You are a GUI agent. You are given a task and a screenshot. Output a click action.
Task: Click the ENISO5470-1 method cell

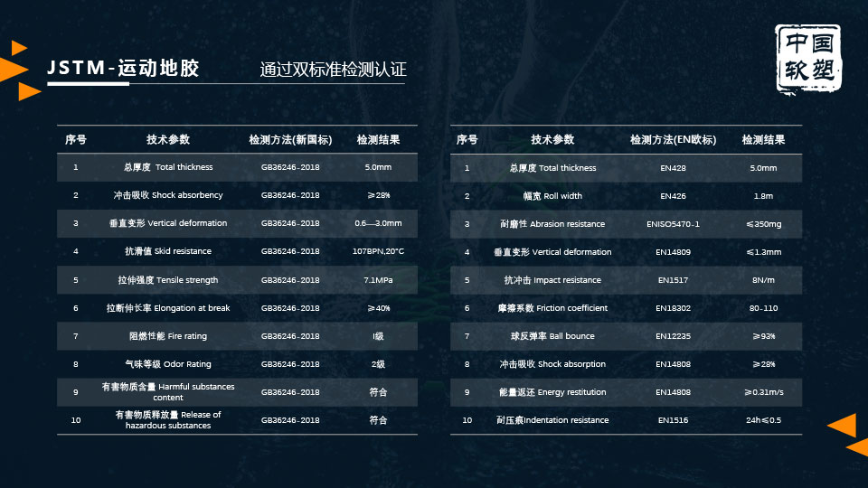673,224
